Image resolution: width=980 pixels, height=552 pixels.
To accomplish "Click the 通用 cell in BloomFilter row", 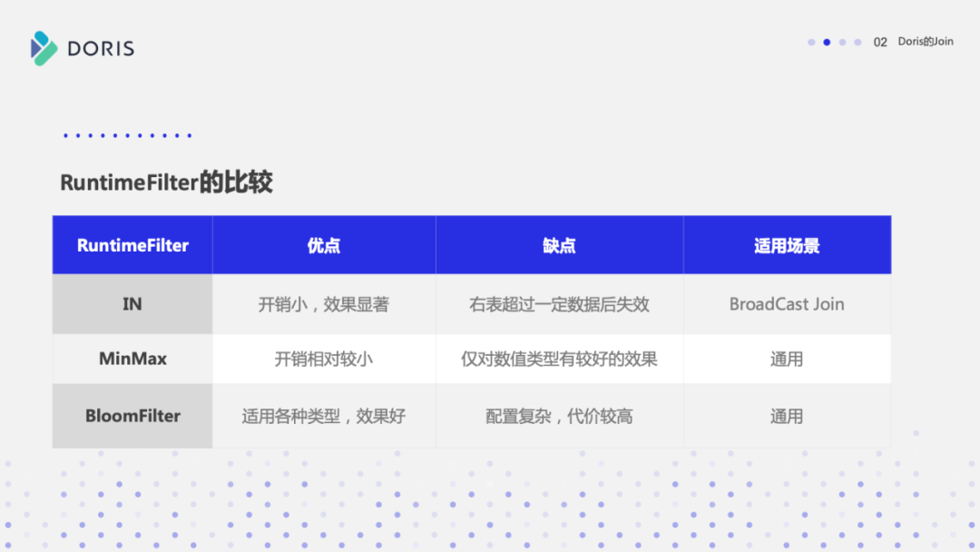I will click(787, 416).
